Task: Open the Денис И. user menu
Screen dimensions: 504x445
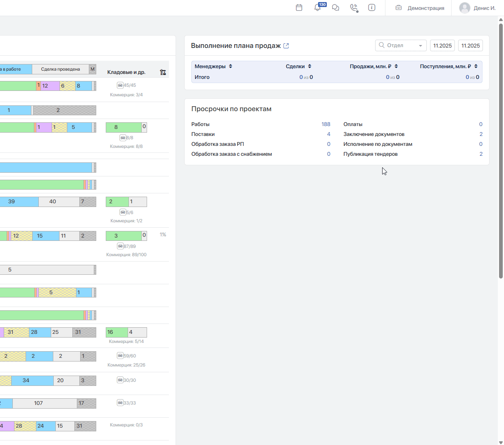Action: 478,8
